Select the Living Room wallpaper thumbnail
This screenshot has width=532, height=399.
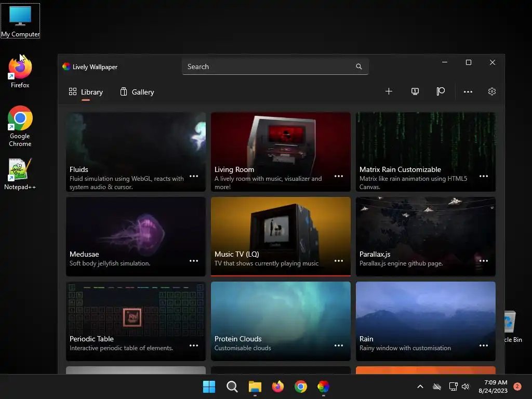[x=281, y=152]
